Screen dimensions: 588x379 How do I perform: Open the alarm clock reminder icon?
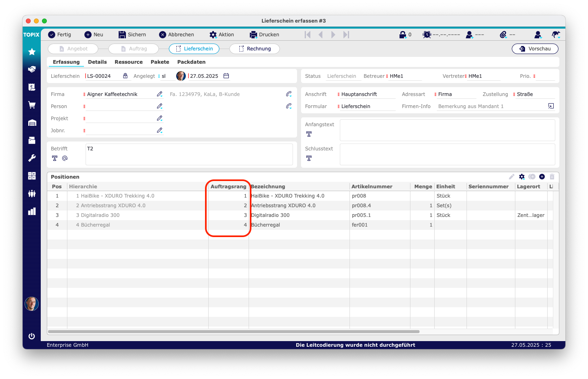[x=427, y=35]
